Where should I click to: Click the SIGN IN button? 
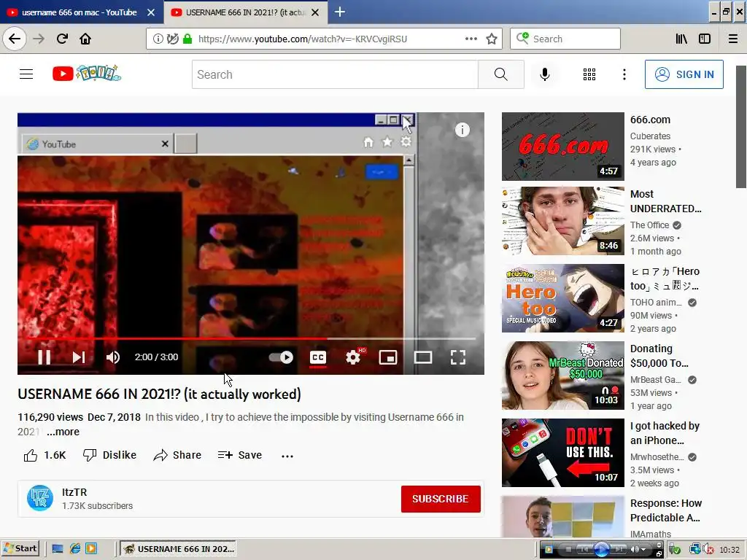[x=684, y=74]
